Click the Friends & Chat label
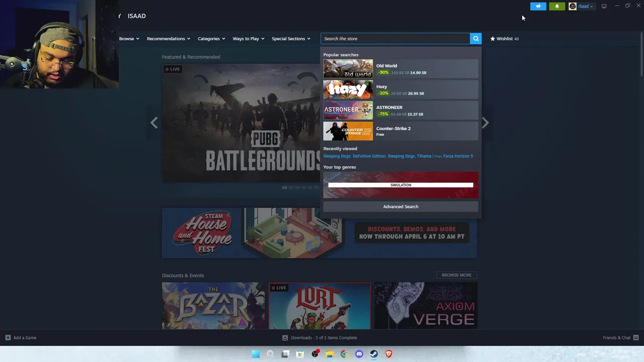 [616, 338]
